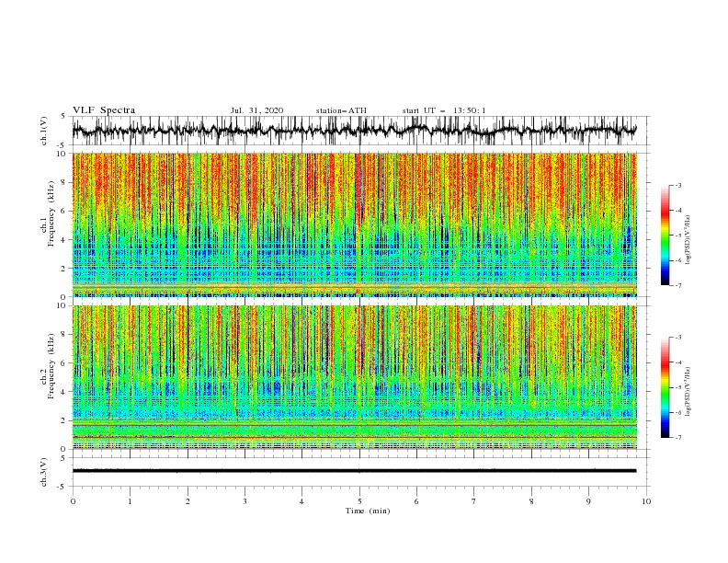Select the ch.1 "Frequency (kHz)" axis label
728x563 pixels.
(x=51, y=214)
